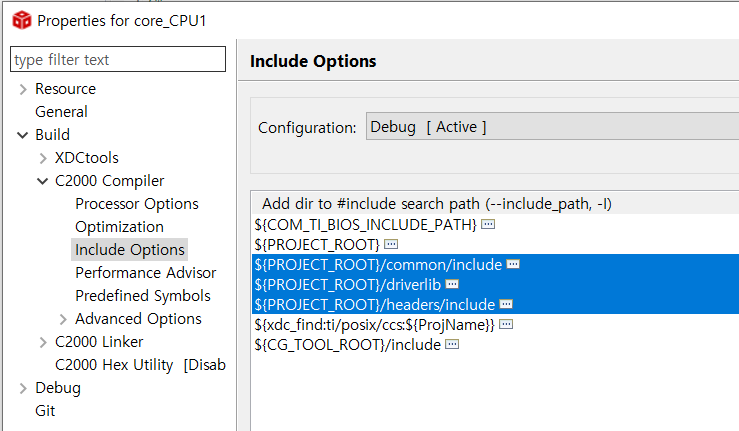Click the ellipsis icon after common/include path
The width and height of the screenshot is (739, 431).
pos(513,264)
